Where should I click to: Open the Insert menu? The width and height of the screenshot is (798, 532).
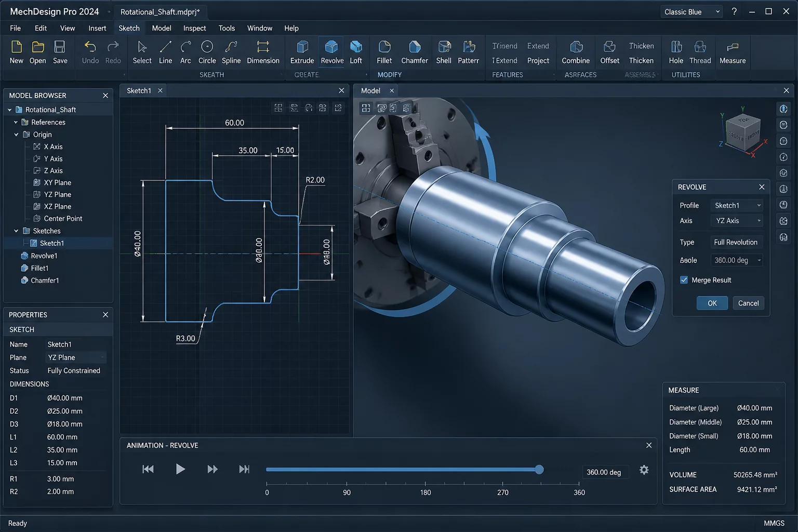click(x=97, y=28)
